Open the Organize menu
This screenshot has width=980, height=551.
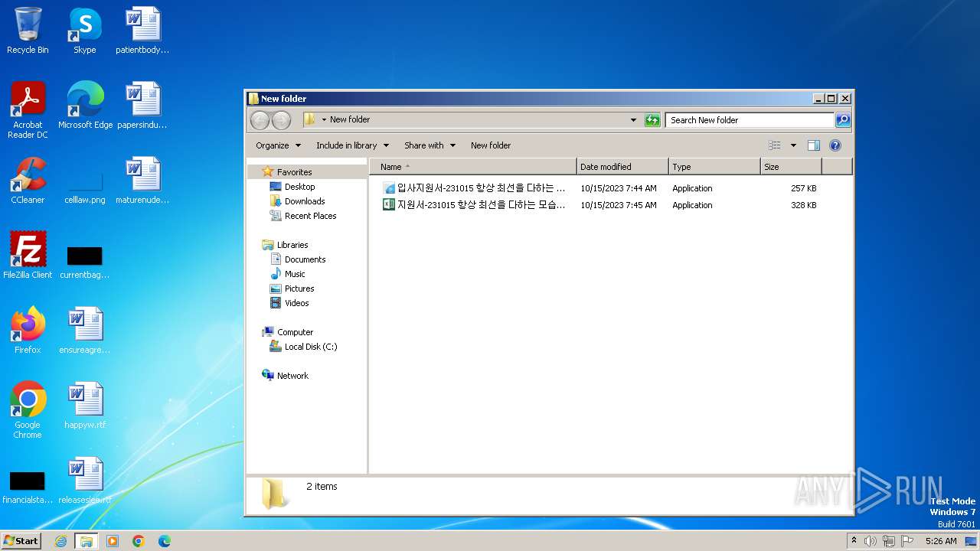[x=279, y=145]
